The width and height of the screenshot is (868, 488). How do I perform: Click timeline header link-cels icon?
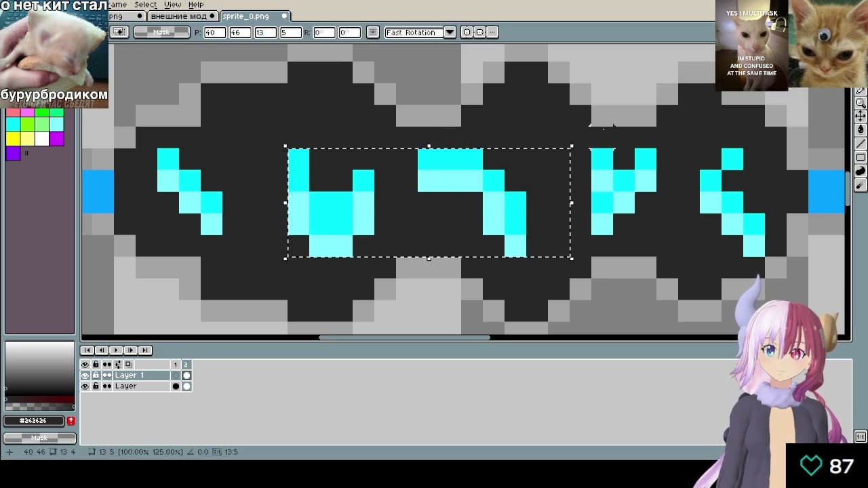click(x=118, y=365)
